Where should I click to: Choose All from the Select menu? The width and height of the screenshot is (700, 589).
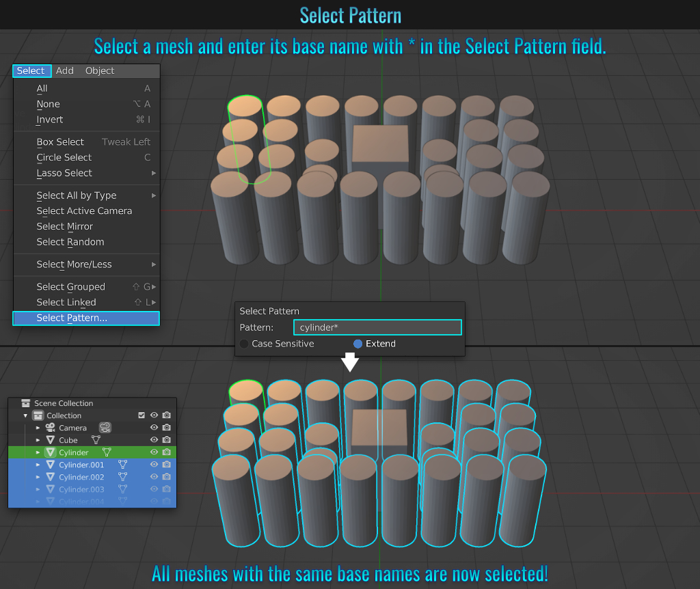(x=87, y=88)
